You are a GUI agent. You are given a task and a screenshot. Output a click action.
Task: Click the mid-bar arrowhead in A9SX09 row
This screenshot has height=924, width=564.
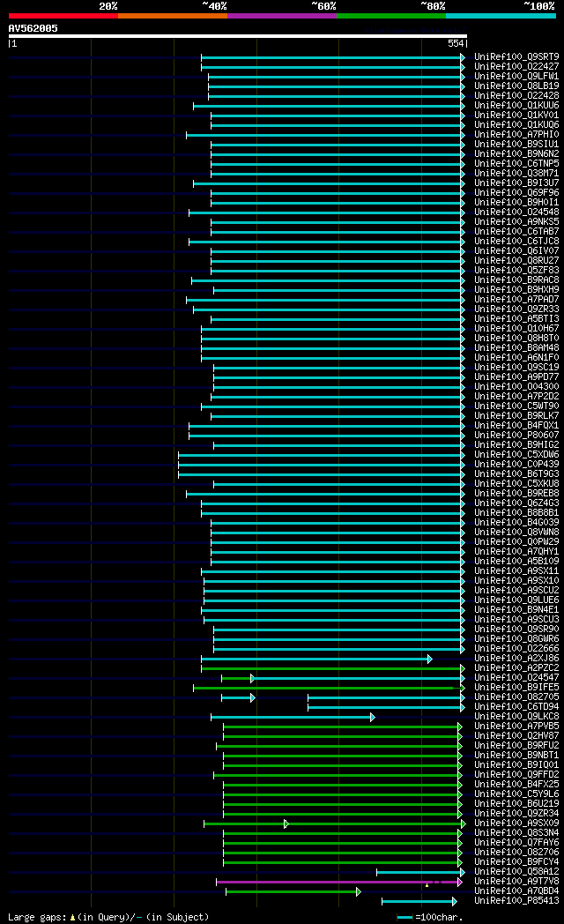(286, 823)
